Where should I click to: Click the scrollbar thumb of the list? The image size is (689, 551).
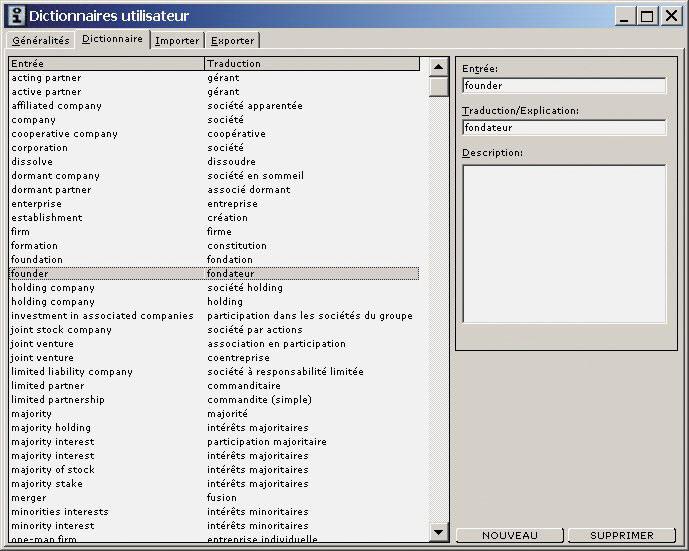[x=438, y=87]
